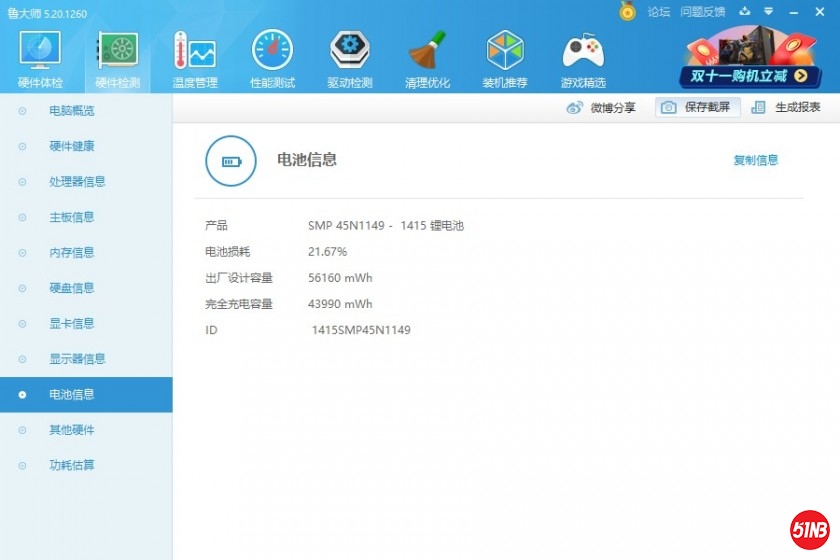Click battery wear value 21.67%
The height and width of the screenshot is (560, 840).
click(x=327, y=251)
